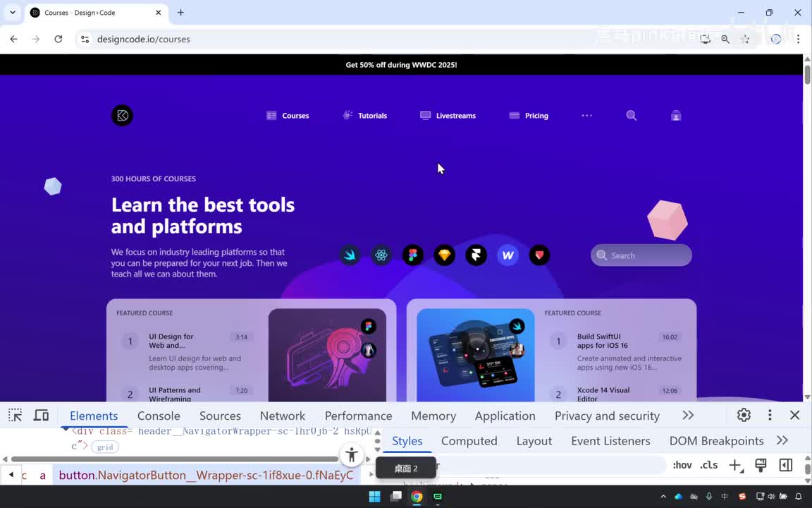Image resolution: width=812 pixels, height=508 pixels.
Task: Open Chrome profile avatar
Action: [x=776, y=39]
